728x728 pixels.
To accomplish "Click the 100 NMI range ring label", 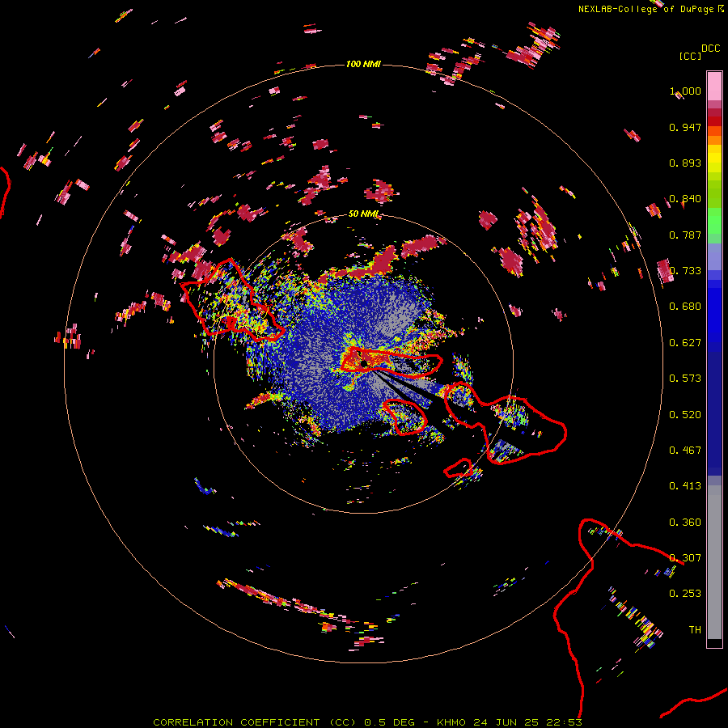I will pos(363,64).
